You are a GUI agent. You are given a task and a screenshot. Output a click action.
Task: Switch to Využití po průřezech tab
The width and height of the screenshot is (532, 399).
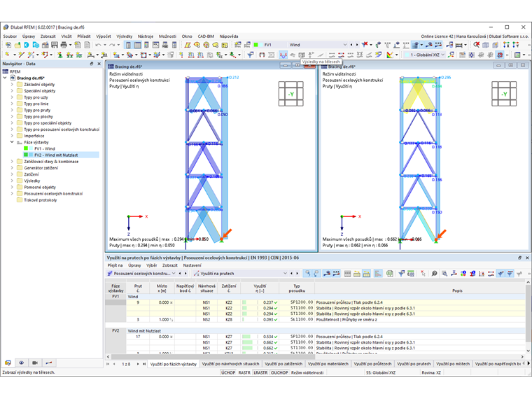coord(372,364)
